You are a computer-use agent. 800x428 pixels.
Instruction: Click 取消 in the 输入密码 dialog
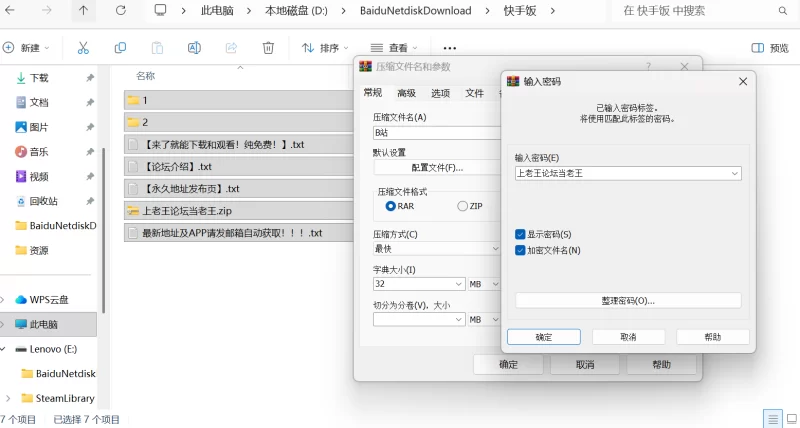coord(628,337)
